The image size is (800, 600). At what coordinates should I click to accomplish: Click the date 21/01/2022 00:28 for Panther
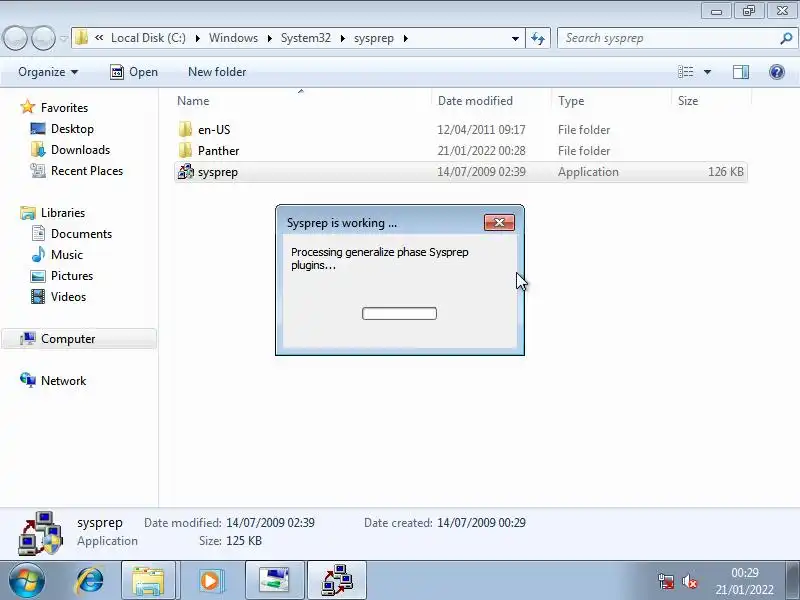click(x=481, y=151)
